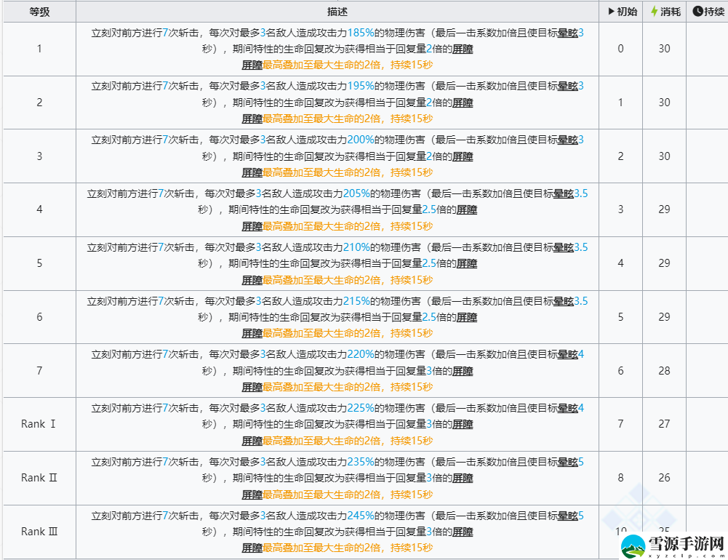728x560 pixels.
Task: Open the 晕眩 link in the 215% row
Action: [564, 301]
